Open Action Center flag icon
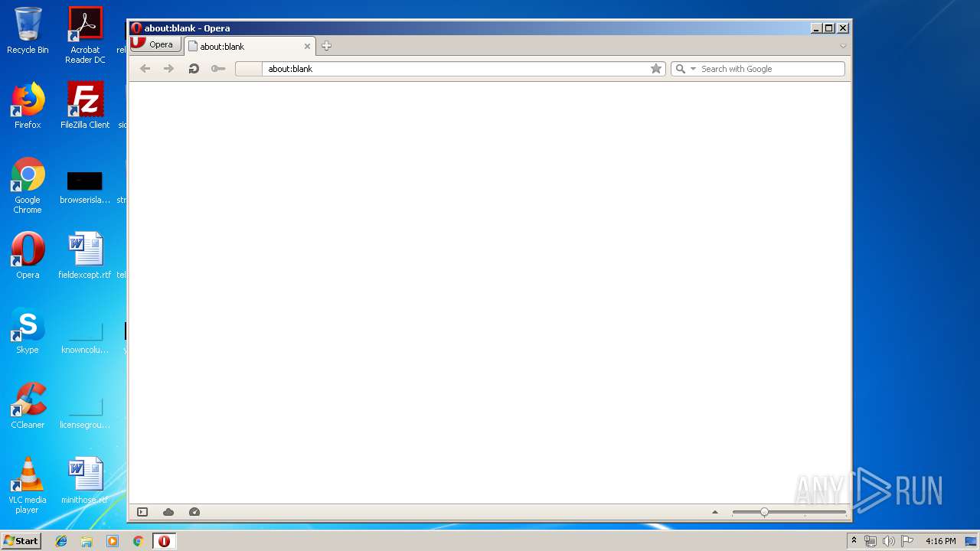 (x=907, y=541)
